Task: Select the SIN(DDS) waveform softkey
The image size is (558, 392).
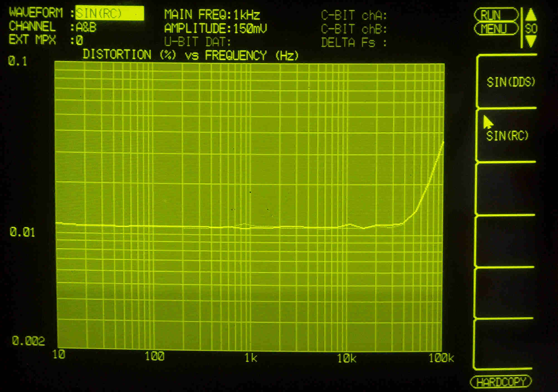Action: coord(511,82)
